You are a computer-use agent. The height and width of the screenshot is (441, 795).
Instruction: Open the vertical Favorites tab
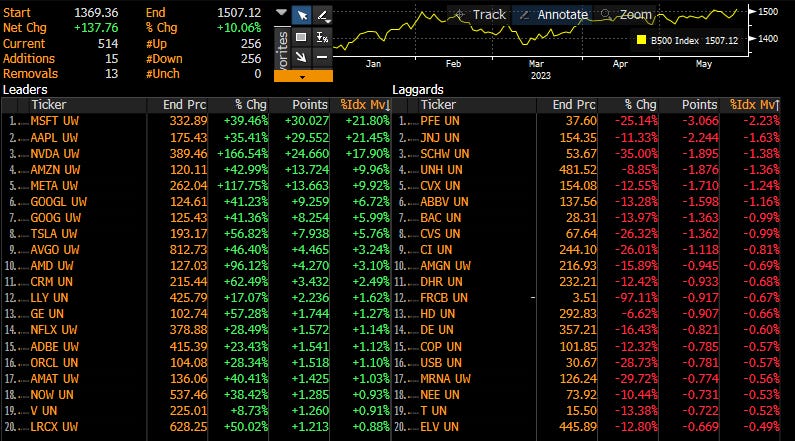point(282,49)
